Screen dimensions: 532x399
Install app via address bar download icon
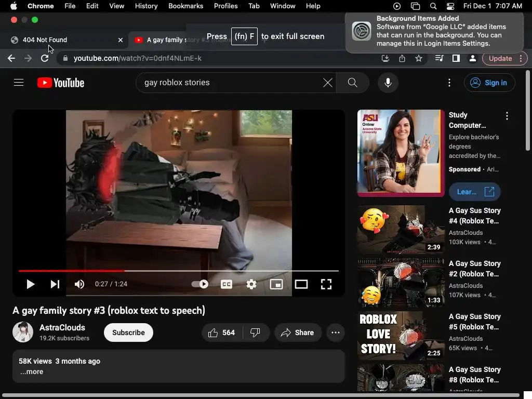[x=385, y=58]
